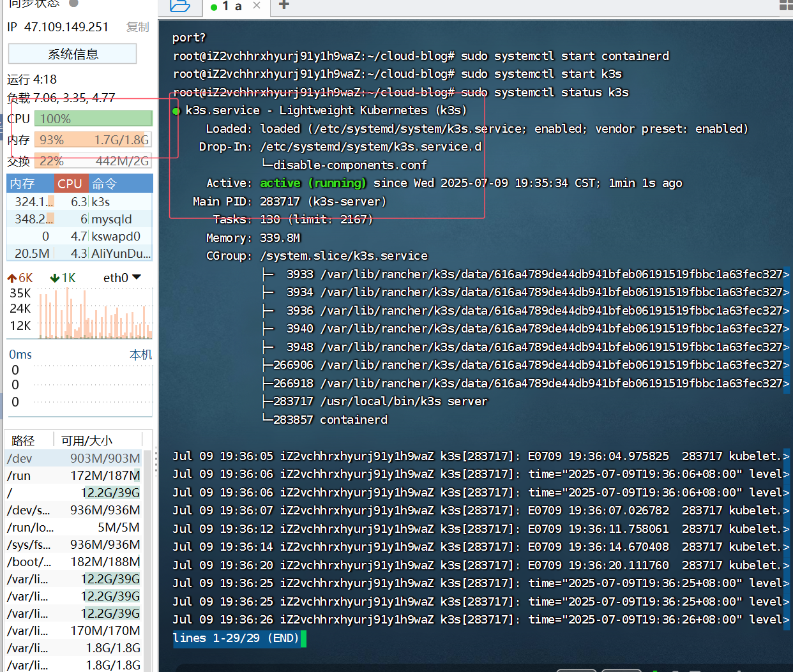The height and width of the screenshot is (672, 793).
Task: Click the IP 47.109.149.251 text
Action: coord(57,27)
